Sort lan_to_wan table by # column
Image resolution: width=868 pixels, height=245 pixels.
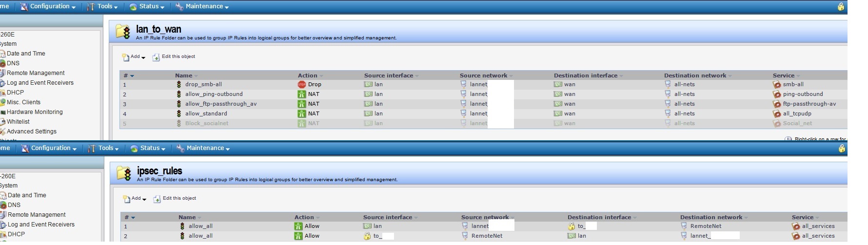point(129,75)
